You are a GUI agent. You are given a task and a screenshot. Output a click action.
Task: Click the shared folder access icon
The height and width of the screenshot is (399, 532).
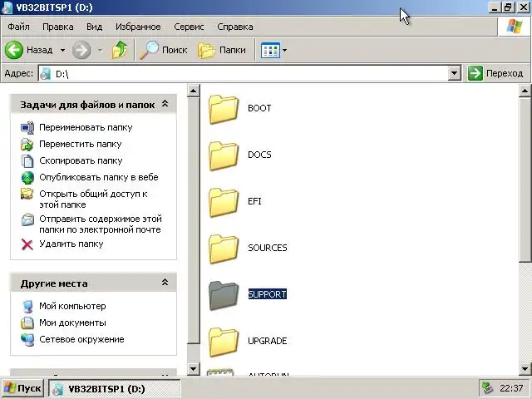[27, 194]
